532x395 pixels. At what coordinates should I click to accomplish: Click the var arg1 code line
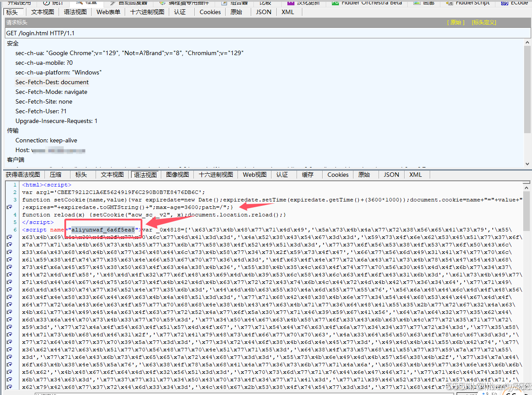(114, 192)
